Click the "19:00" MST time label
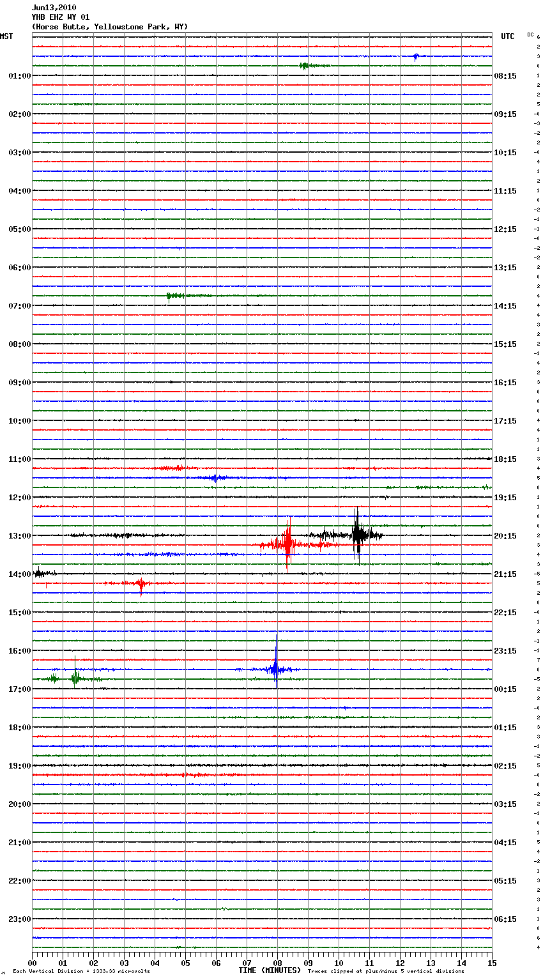This screenshot has width=543, height=980. click(20, 766)
